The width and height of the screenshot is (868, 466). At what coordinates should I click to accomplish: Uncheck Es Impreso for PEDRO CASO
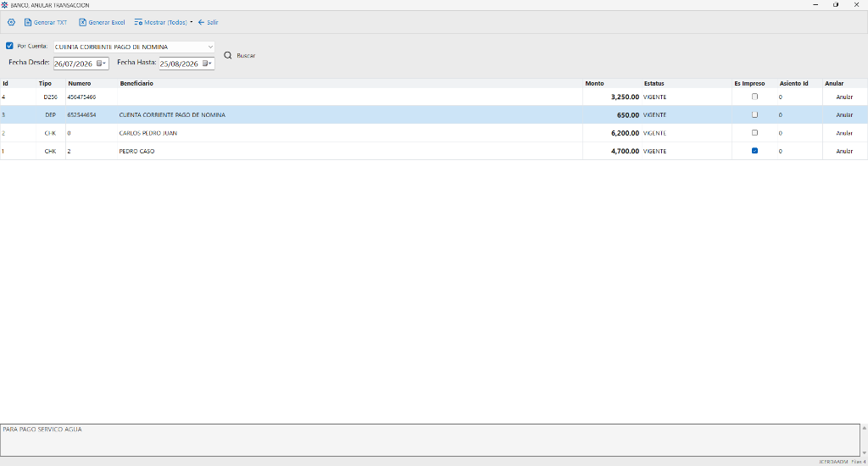click(x=754, y=151)
